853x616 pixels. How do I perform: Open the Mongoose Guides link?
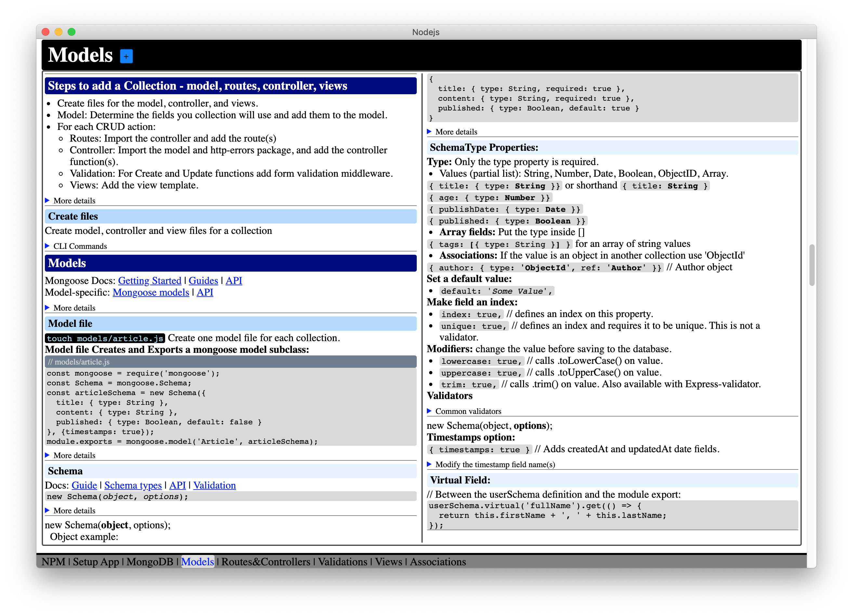point(203,281)
